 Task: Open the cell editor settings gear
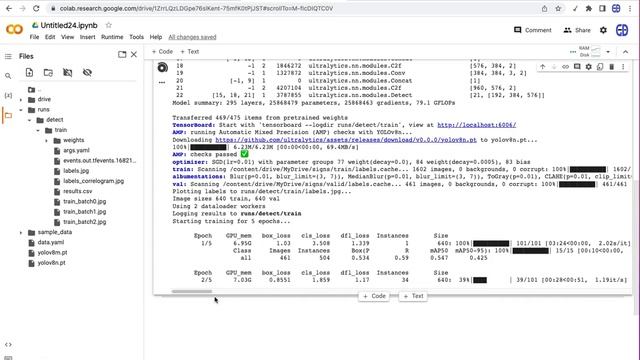tap(589, 67)
